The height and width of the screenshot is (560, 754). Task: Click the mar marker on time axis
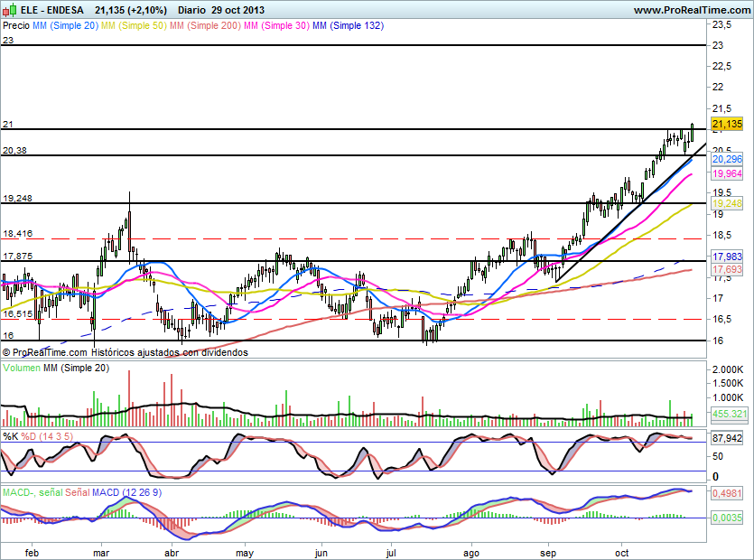tap(101, 550)
